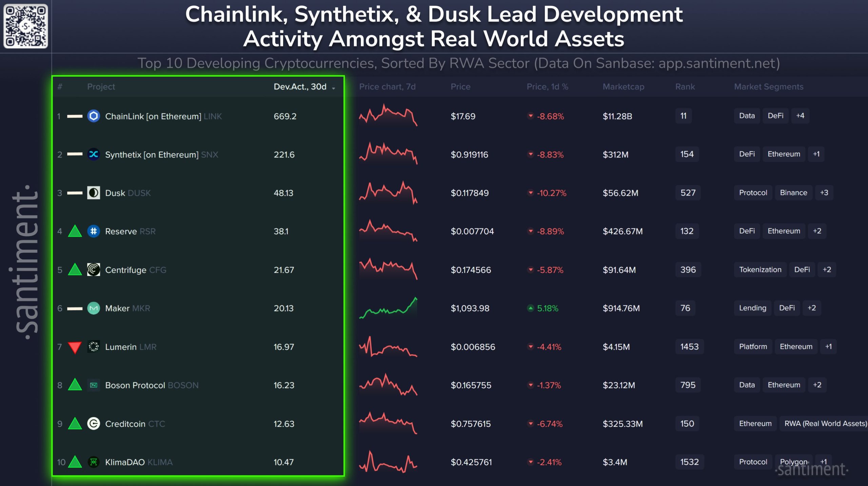This screenshot has width=868, height=486.
Task: Click the Maker MKR teal logo icon
Action: 94,308
